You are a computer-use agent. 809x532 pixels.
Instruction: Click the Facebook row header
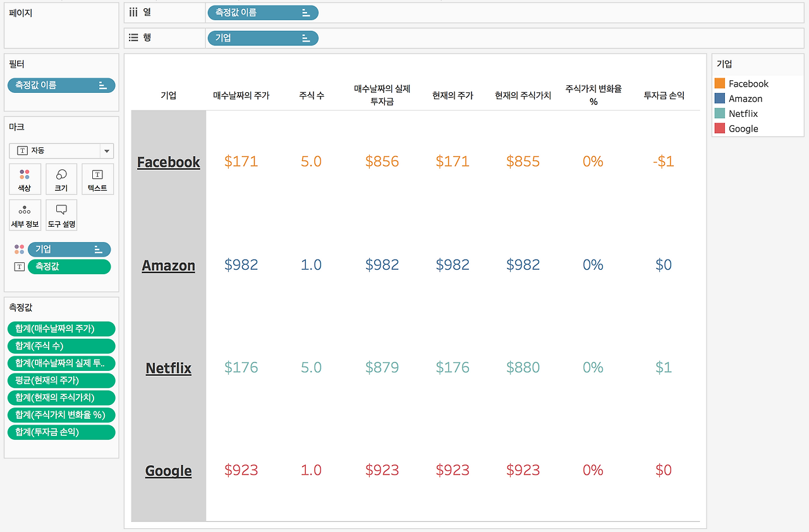click(x=168, y=162)
